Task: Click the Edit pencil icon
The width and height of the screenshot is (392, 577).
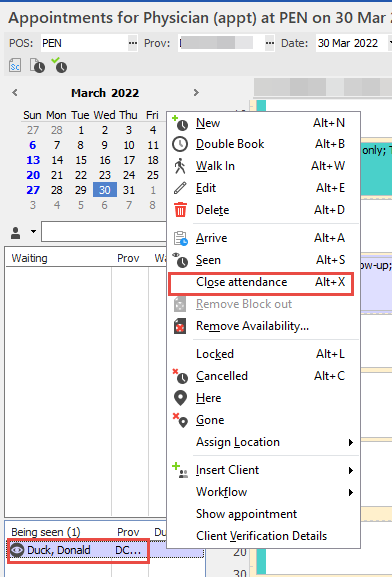Action: pos(180,188)
